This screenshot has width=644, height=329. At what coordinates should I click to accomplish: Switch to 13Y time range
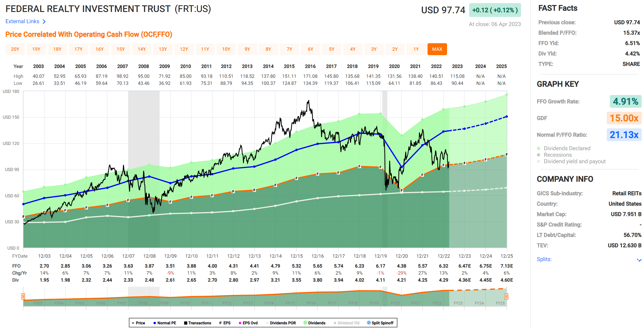click(x=163, y=49)
